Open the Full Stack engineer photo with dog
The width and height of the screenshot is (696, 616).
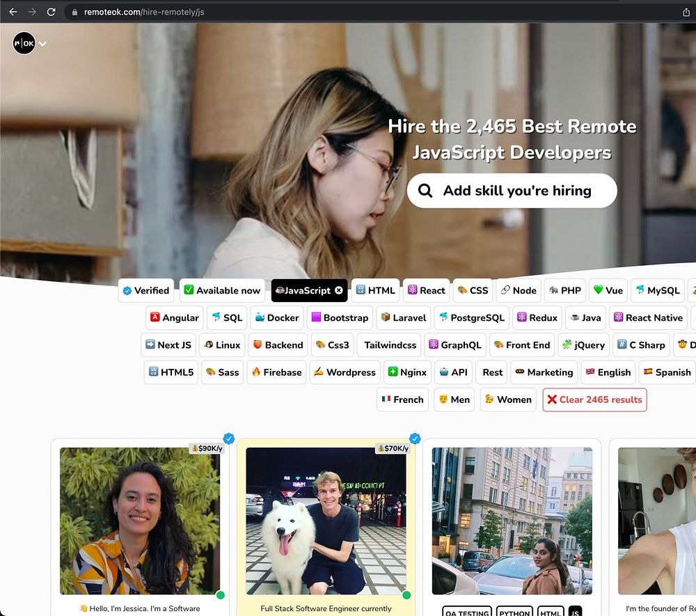coord(326,521)
